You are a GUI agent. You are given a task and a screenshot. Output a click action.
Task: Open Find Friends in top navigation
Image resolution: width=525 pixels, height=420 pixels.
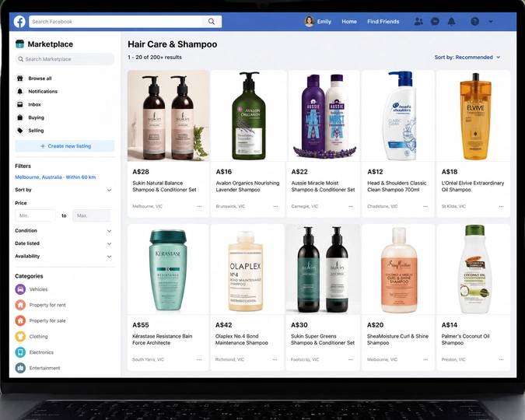(x=383, y=22)
